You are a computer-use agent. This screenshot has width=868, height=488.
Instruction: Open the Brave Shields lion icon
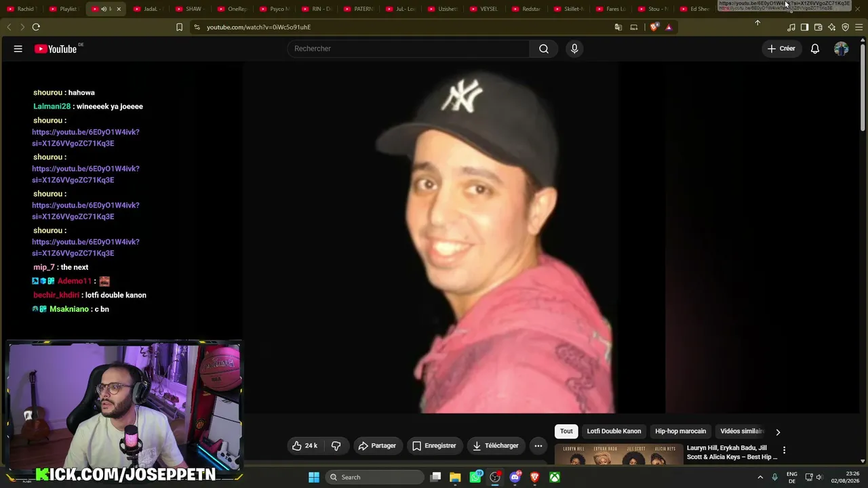pyautogui.click(x=654, y=27)
